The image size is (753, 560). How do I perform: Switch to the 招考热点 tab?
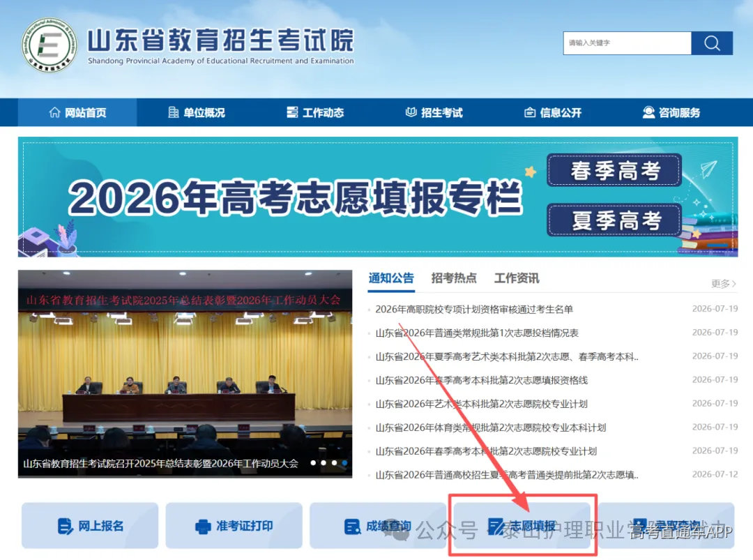tap(454, 278)
